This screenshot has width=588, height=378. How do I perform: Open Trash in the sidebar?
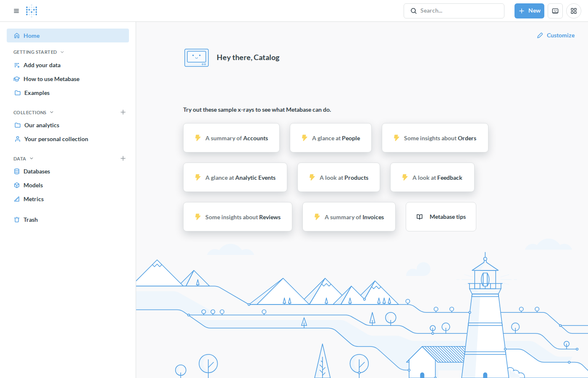tap(68, 220)
